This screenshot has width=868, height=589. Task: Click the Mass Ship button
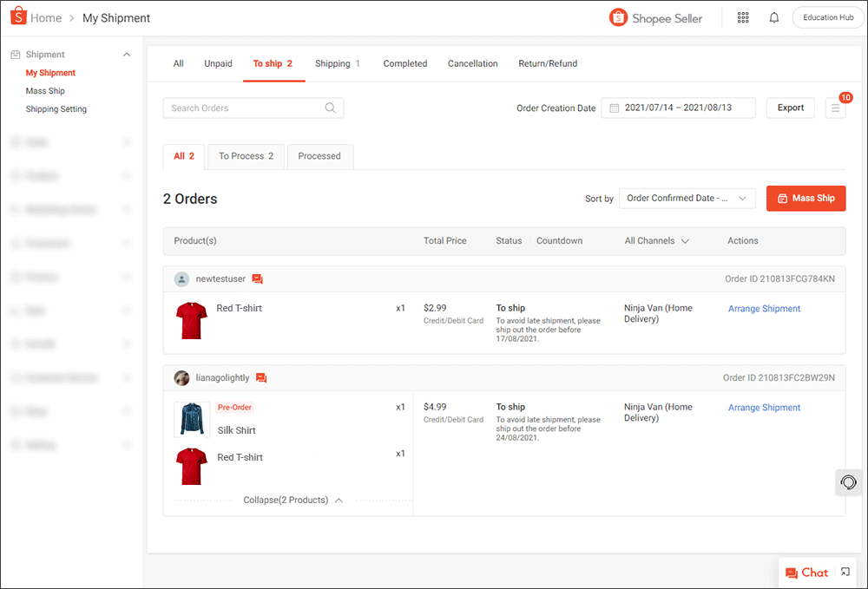(x=806, y=198)
